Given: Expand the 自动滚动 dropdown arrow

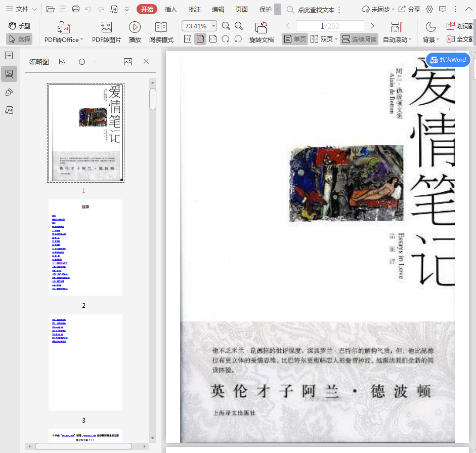Looking at the screenshot, I should pos(410,40).
